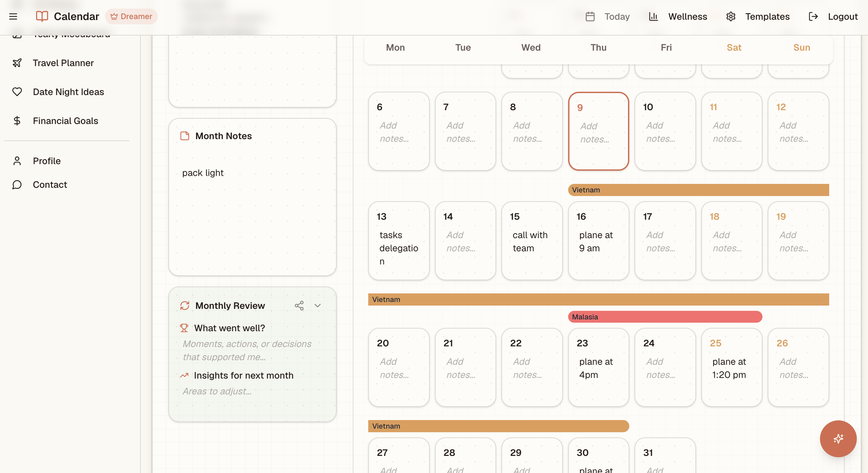
Task: Click the Profile person icon
Action: (x=17, y=161)
